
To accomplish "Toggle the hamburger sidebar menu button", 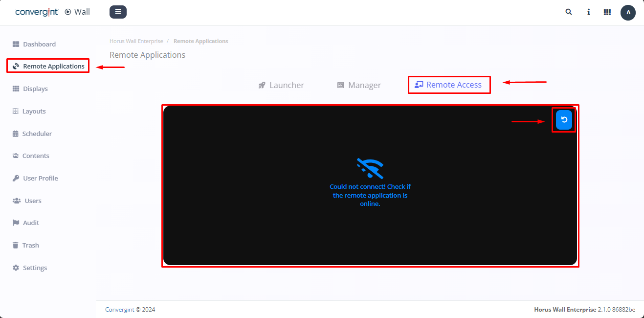I will click(x=118, y=12).
